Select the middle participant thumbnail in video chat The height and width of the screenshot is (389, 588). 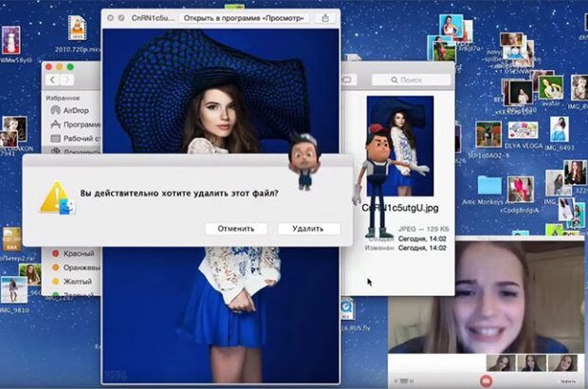click(x=531, y=362)
